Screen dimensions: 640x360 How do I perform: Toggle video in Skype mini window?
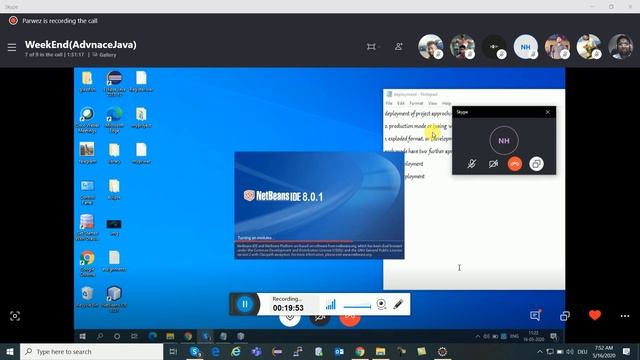(493, 164)
